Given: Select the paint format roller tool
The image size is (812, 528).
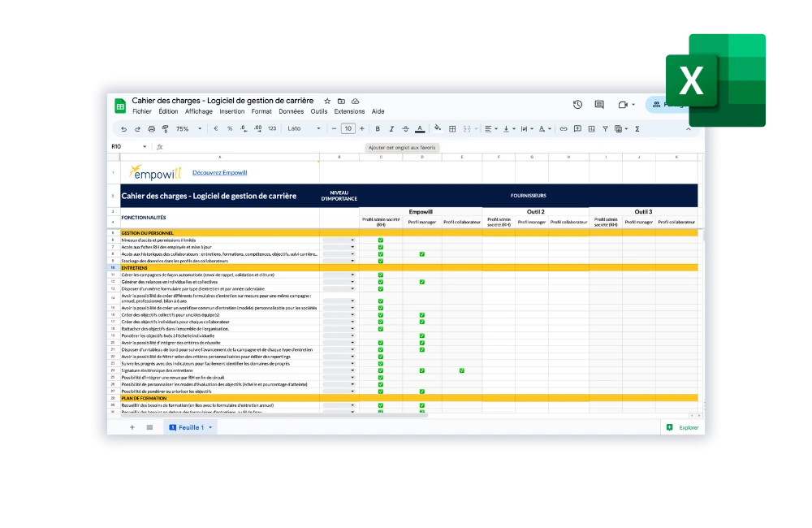Looking at the screenshot, I should [165, 129].
